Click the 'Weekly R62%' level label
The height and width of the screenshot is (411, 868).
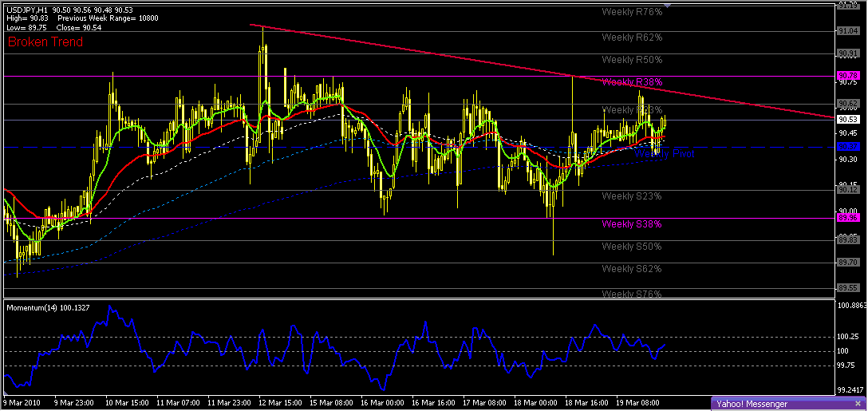click(632, 38)
